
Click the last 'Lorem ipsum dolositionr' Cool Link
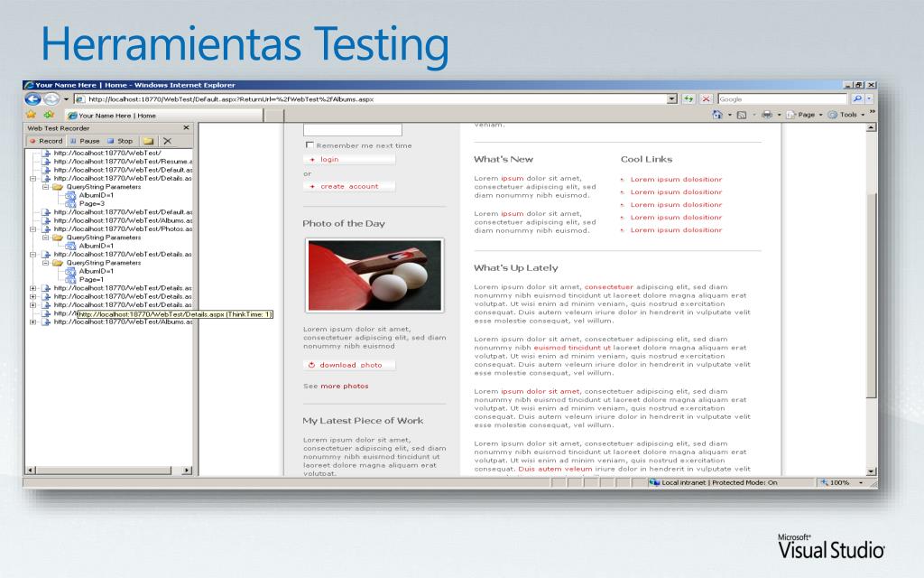click(x=676, y=230)
